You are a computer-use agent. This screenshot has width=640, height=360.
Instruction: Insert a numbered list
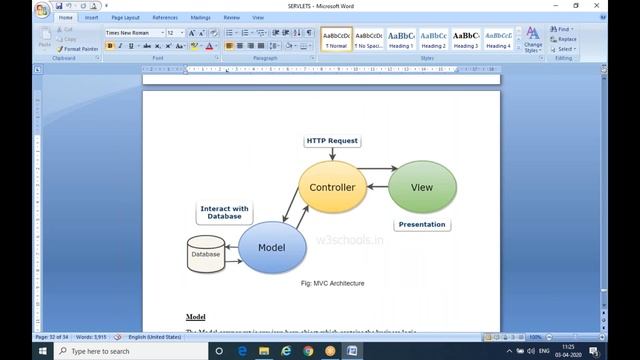coord(245,33)
